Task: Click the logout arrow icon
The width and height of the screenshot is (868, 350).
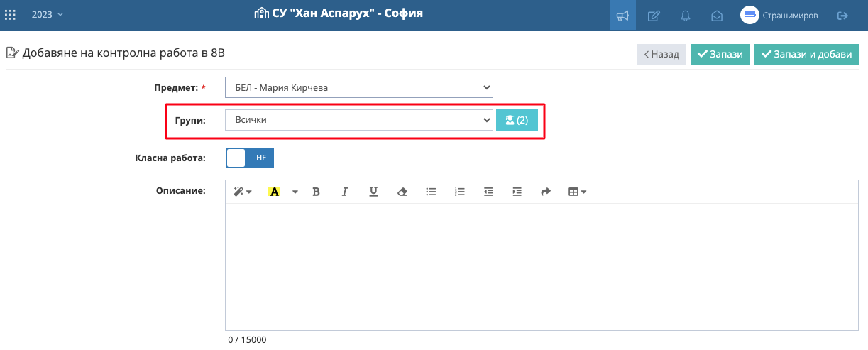Action: click(842, 15)
